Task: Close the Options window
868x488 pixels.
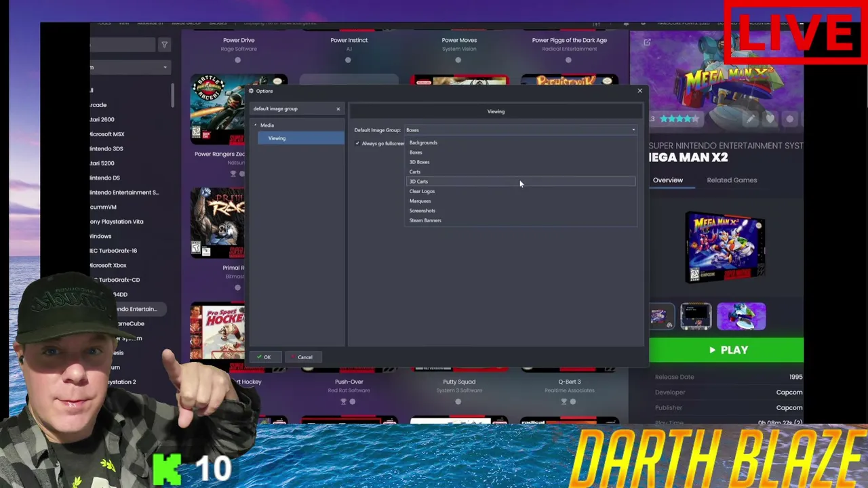Action: [639, 91]
